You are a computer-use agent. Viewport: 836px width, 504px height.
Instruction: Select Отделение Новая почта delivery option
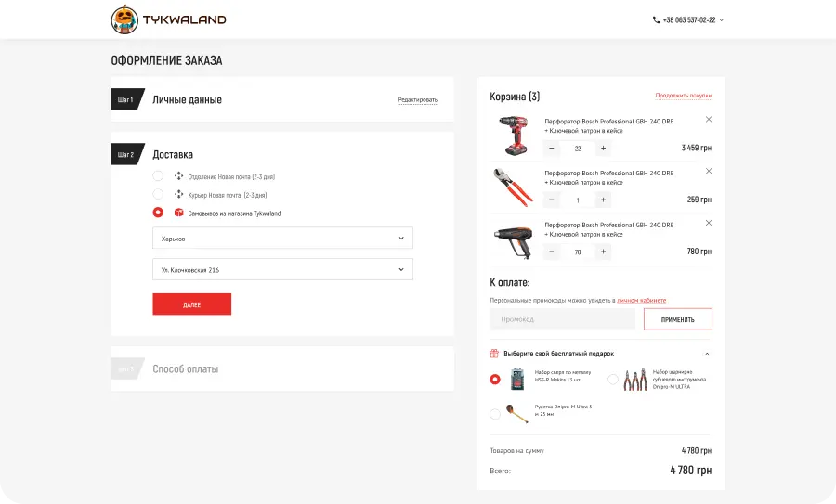coord(158,175)
